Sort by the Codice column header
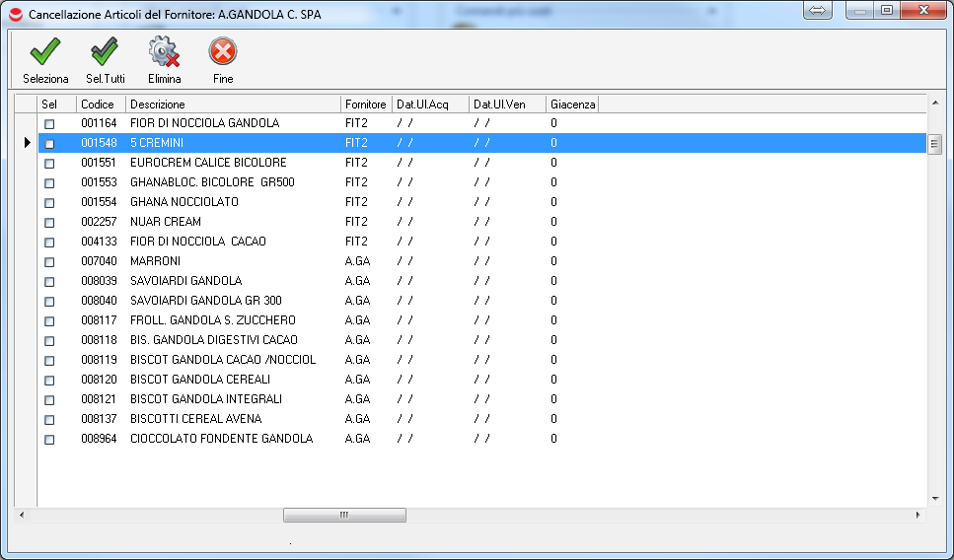 pos(98,105)
